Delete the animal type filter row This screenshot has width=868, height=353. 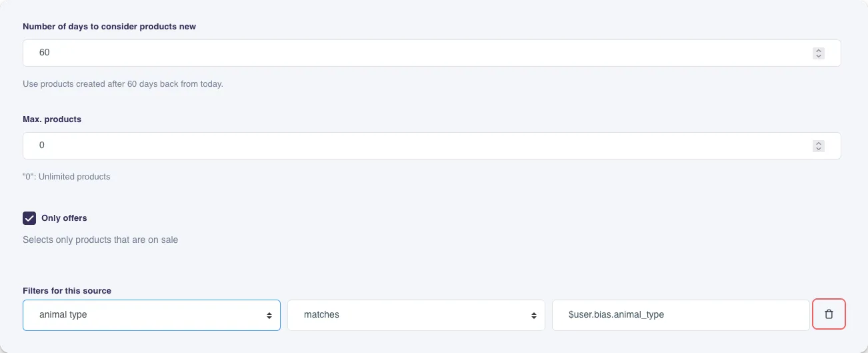tap(829, 314)
